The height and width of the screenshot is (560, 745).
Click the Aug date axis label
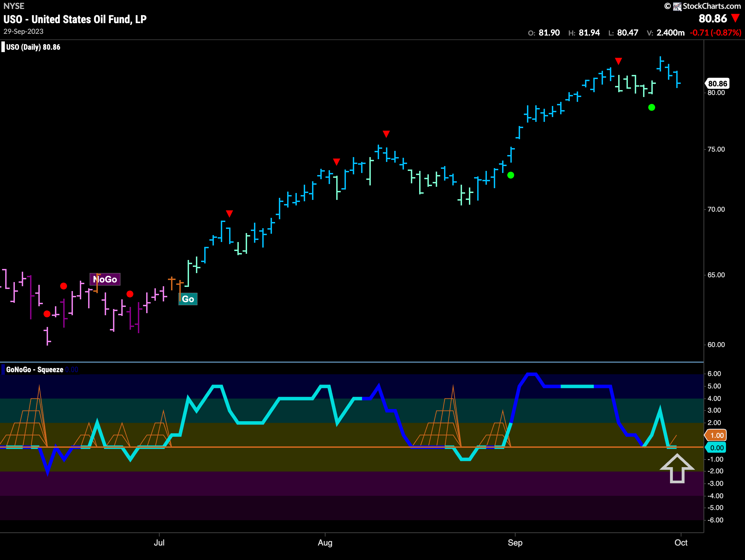tap(325, 542)
